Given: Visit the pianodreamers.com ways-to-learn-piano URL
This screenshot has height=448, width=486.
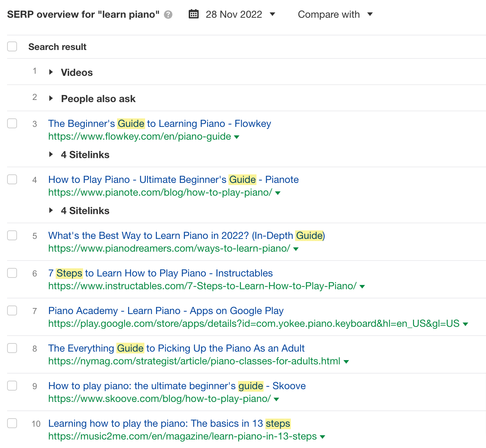Looking at the screenshot, I should click(170, 249).
